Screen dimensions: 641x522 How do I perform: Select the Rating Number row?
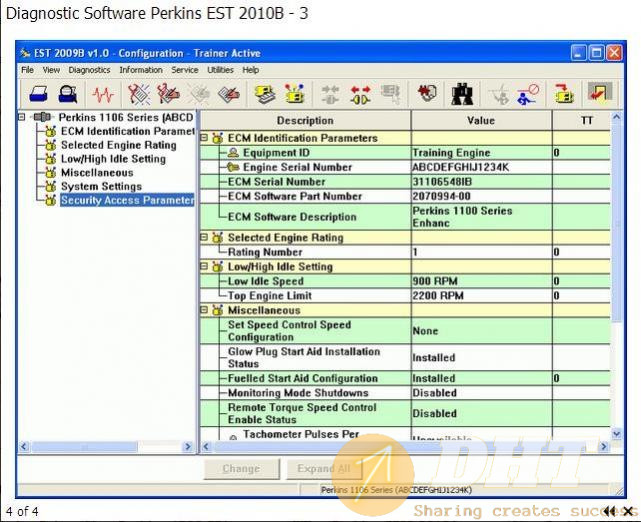(x=405, y=252)
